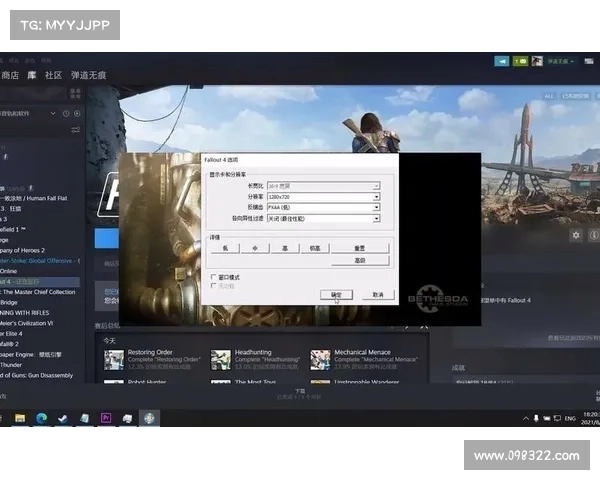Click the library ready-to-play icon
This screenshot has height=480, width=600.
pos(77,113)
